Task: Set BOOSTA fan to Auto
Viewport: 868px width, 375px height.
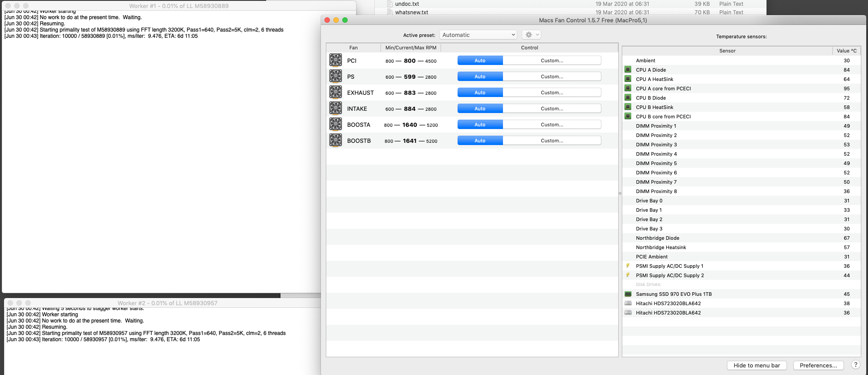Action: [x=480, y=125]
